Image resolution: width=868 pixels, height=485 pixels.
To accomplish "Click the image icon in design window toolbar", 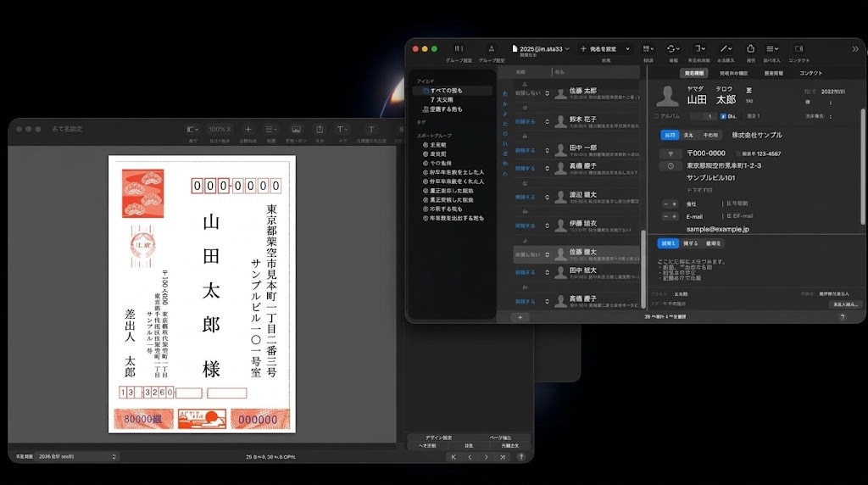I will (x=296, y=129).
